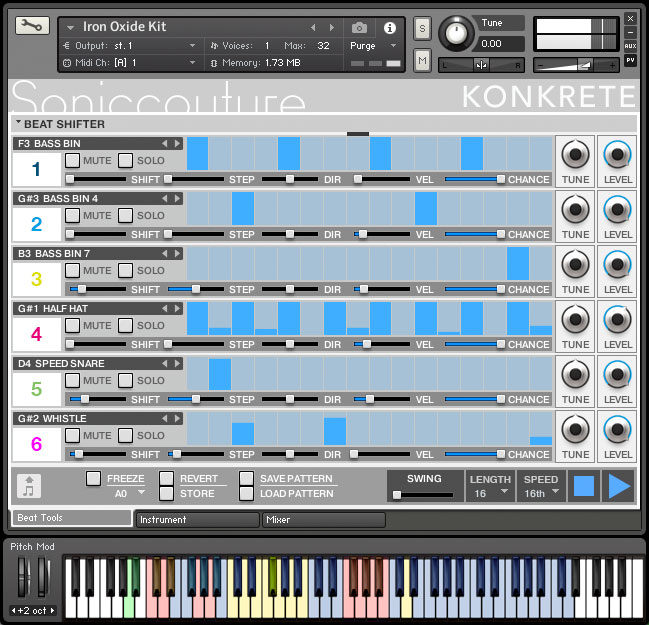This screenshot has height=625, width=649.
Task: Click the Pitch wheel
Action: [x=24, y=578]
